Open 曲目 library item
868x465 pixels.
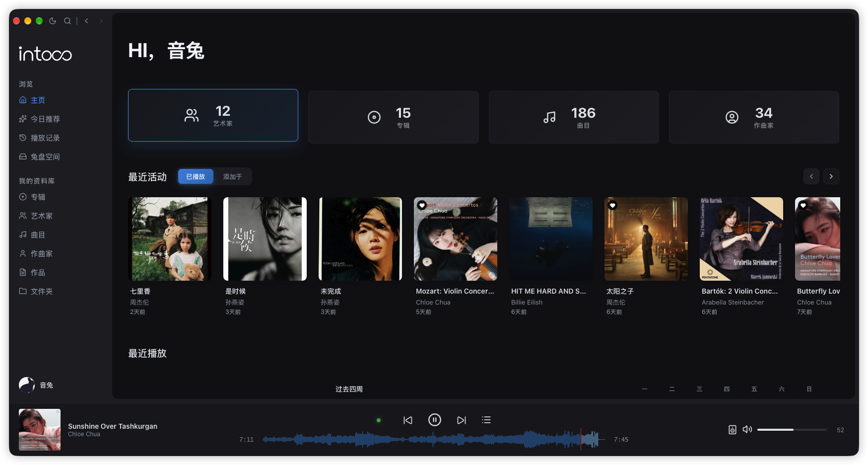click(32, 235)
